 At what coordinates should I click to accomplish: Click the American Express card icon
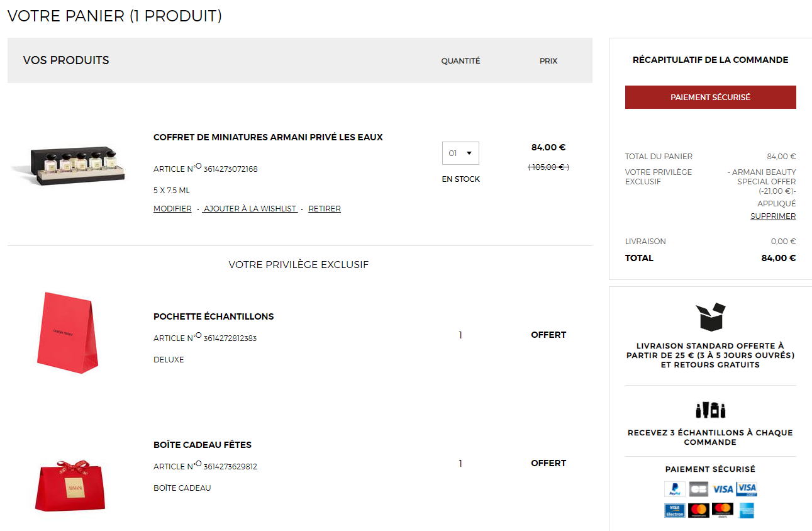747,510
